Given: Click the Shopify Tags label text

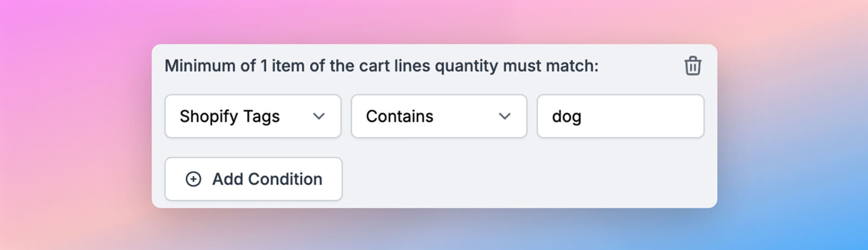Looking at the screenshot, I should (230, 116).
